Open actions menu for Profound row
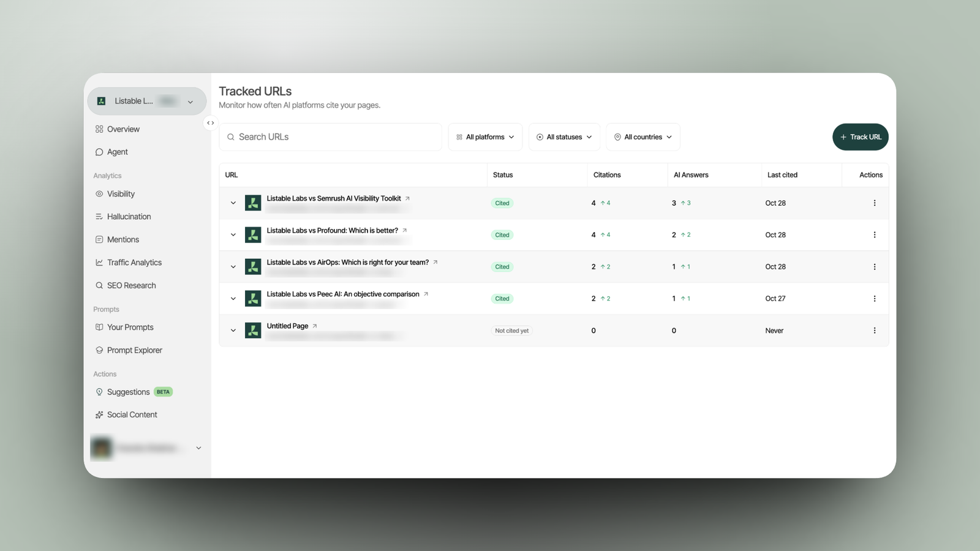The image size is (980, 551). pyautogui.click(x=875, y=235)
